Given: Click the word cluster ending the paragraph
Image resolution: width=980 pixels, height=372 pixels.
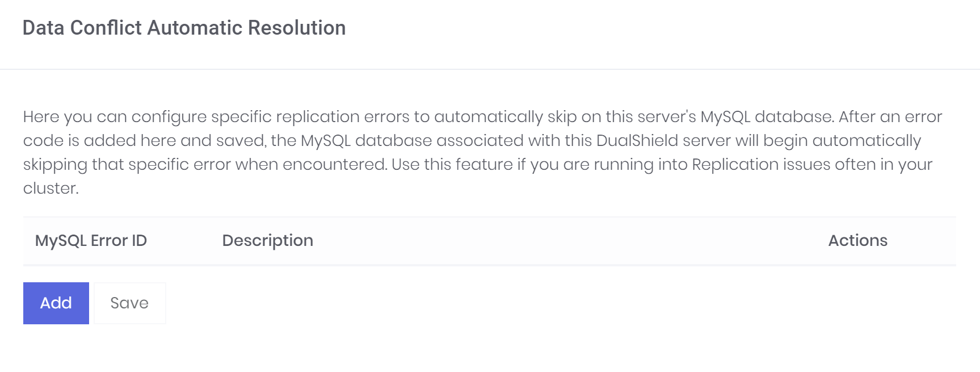Looking at the screenshot, I should tap(49, 189).
